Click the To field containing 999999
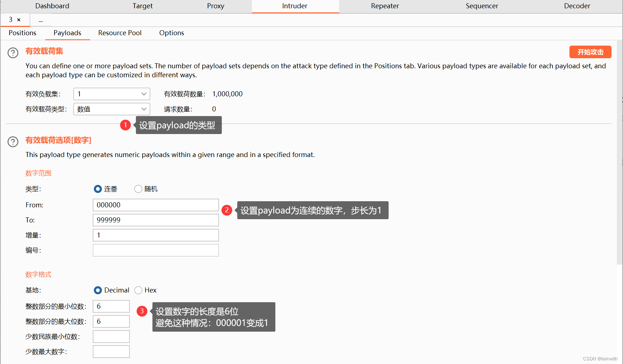 click(155, 220)
